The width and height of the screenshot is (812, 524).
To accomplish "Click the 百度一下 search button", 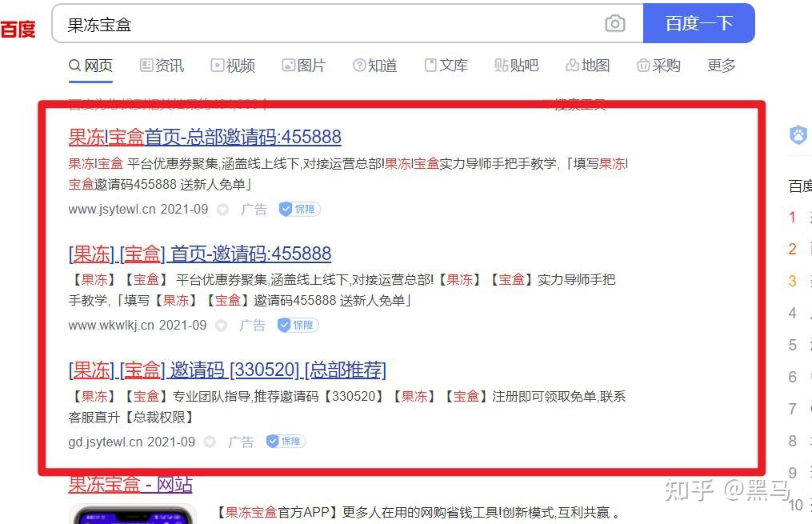I will pos(698,23).
